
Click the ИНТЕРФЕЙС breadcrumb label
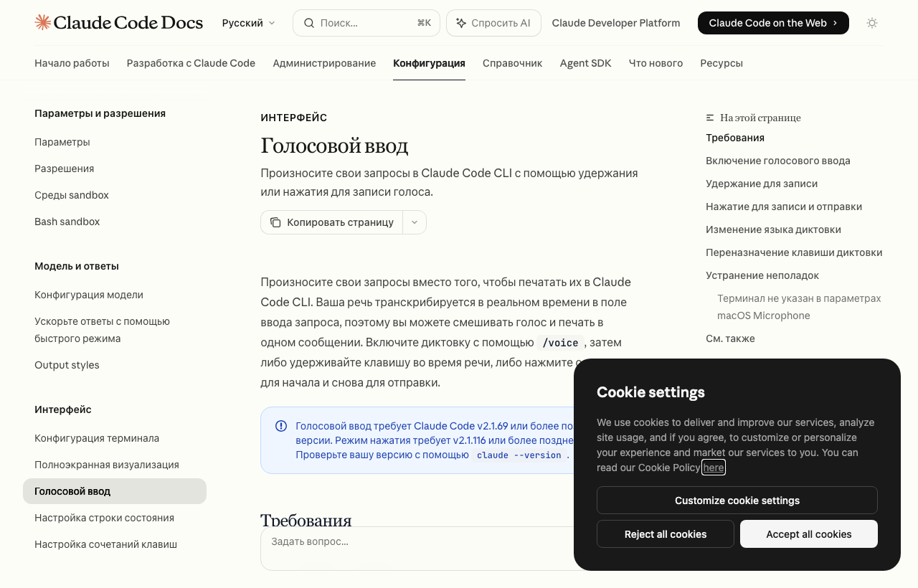[x=294, y=118]
